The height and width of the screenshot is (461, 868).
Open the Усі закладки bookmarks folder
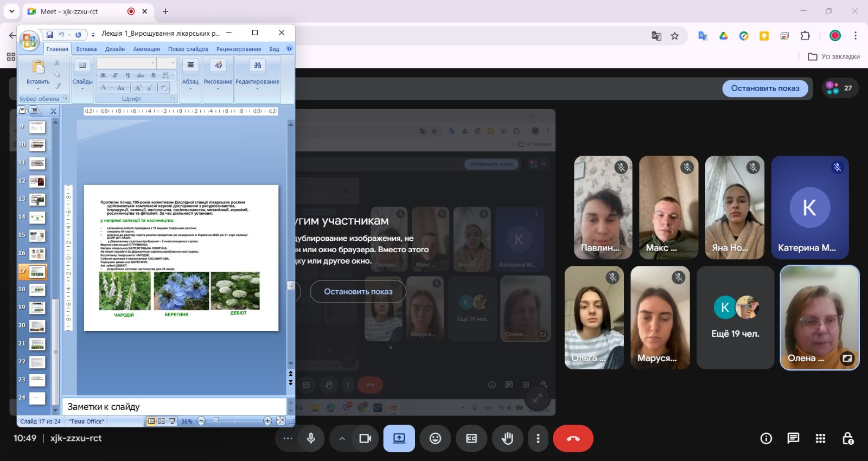click(834, 56)
